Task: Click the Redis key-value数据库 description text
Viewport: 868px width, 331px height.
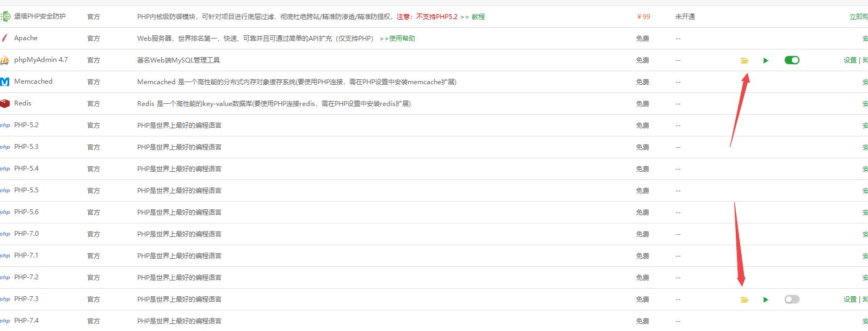Action: pyautogui.click(x=274, y=104)
